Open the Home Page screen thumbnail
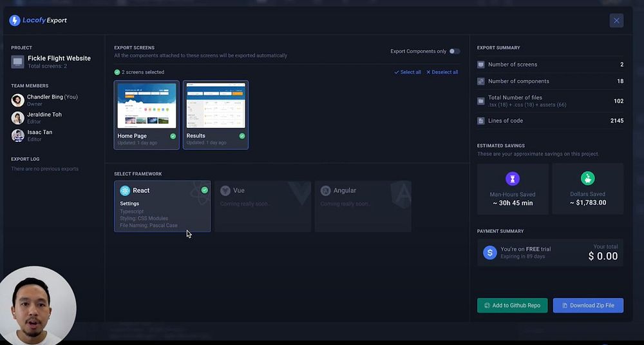644x345 pixels. pos(147,106)
